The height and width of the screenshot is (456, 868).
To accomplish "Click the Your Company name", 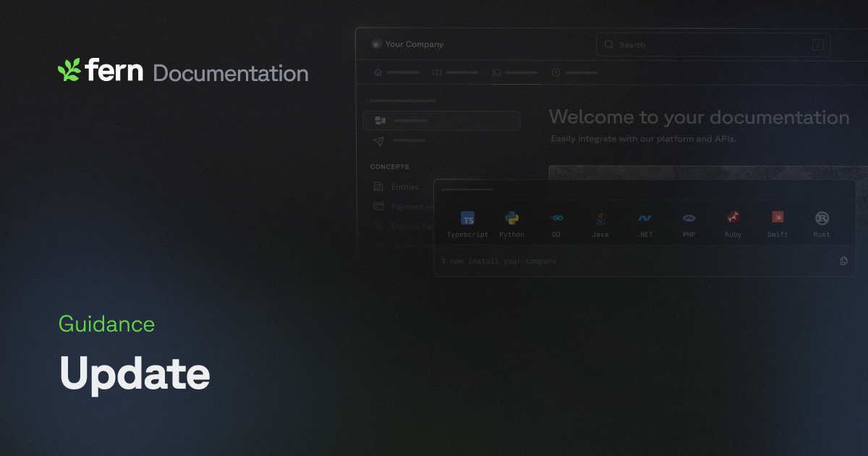I will point(414,44).
